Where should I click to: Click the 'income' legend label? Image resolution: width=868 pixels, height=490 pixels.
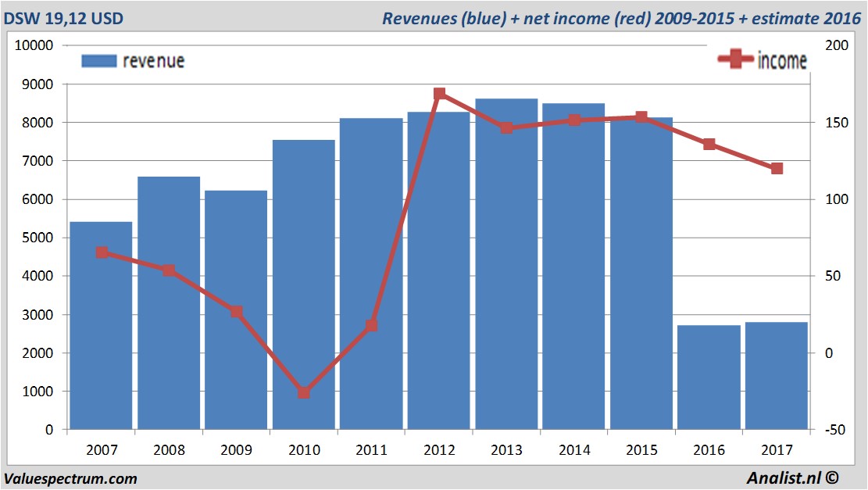pyautogui.click(x=782, y=60)
